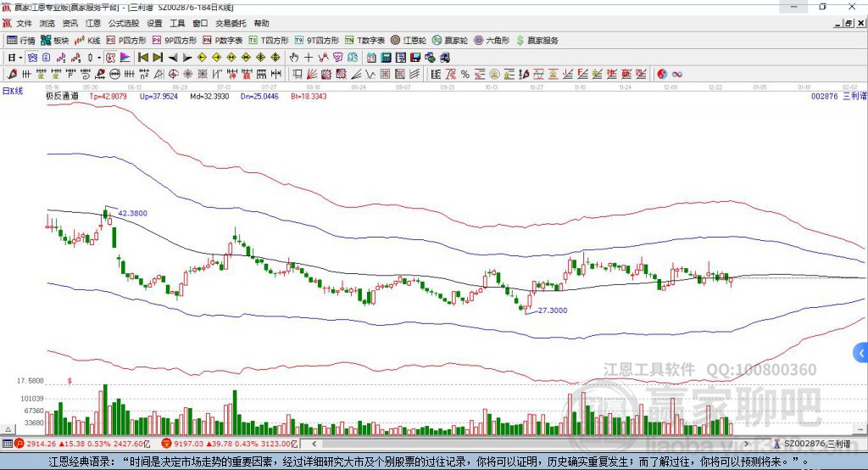Image resolution: width=868 pixels, height=470 pixels.
Task: Click the colored gradient triangle chart icon
Action: pyautogui.click(x=125, y=58)
